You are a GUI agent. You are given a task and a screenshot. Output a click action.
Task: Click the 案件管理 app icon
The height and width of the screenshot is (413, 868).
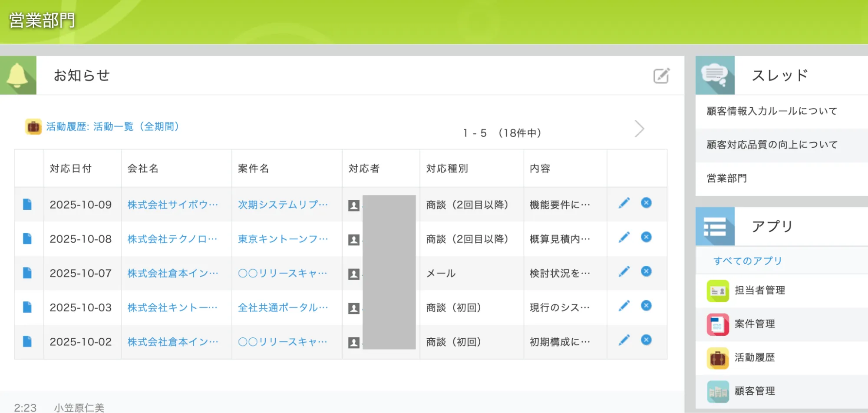point(717,324)
